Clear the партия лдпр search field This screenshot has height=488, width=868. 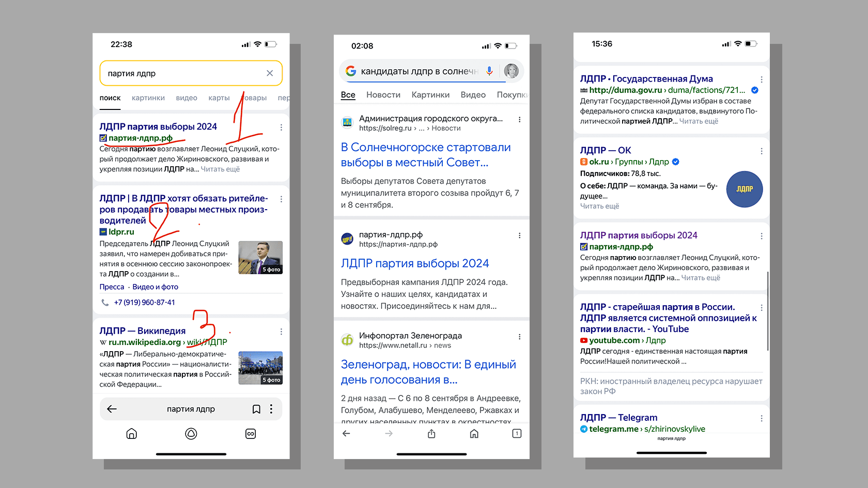pyautogui.click(x=270, y=73)
